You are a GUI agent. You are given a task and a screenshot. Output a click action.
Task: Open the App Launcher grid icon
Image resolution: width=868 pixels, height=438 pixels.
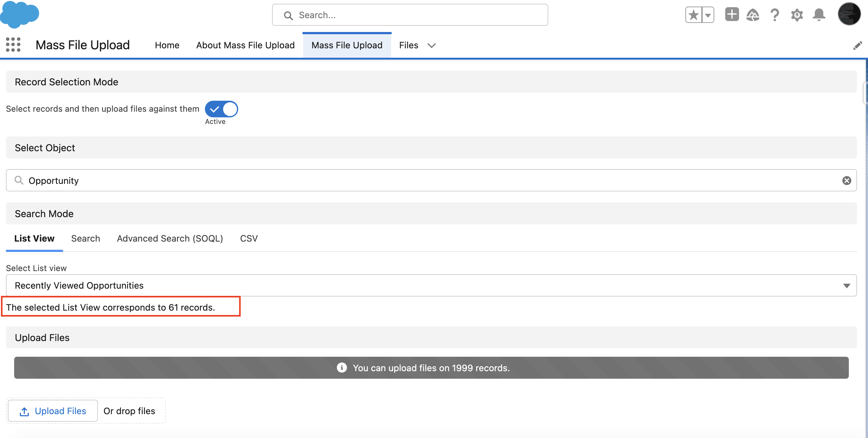click(13, 45)
